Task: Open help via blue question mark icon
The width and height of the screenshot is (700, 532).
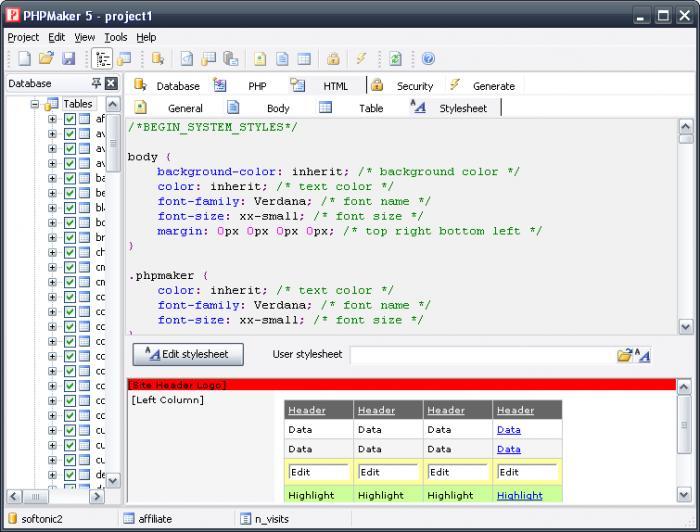Action: 428,59
